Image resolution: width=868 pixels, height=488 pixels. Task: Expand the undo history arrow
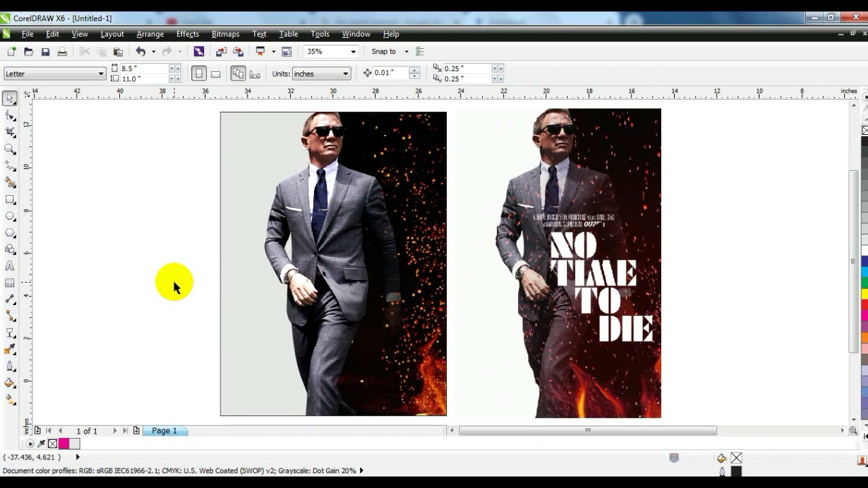(x=153, y=52)
